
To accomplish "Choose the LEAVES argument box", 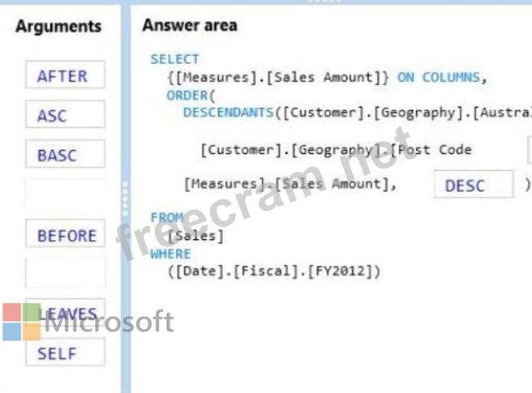I will pyautogui.click(x=65, y=314).
